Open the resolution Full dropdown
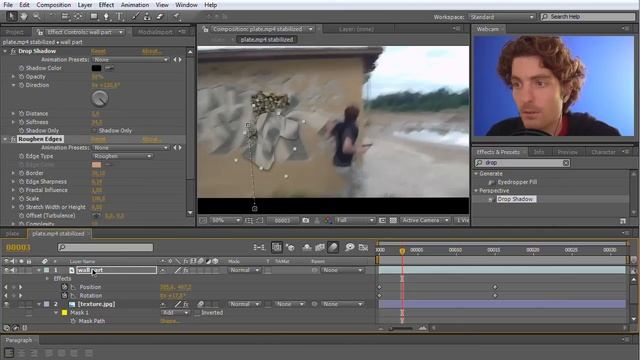 tap(355, 220)
